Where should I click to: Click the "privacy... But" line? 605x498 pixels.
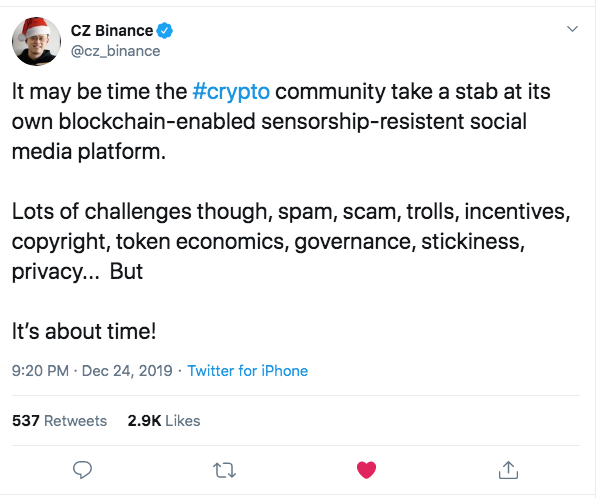point(77,272)
